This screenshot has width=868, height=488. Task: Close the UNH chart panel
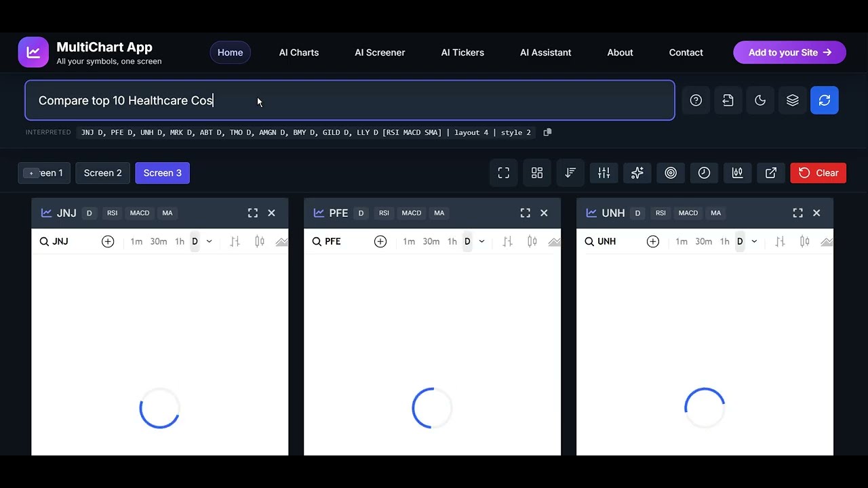(816, 213)
